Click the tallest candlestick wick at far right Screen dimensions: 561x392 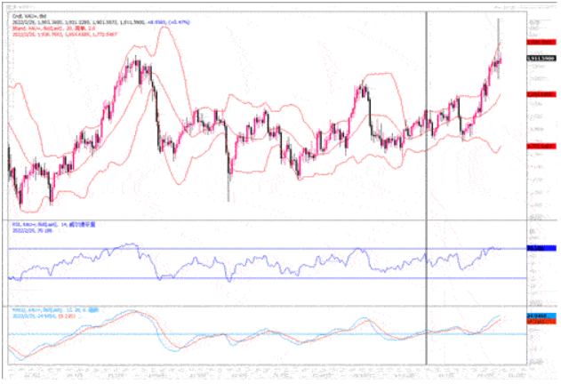(x=499, y=22)
